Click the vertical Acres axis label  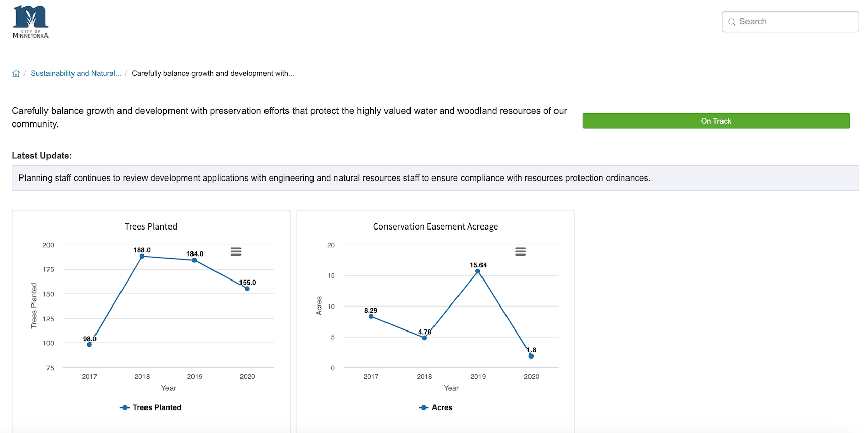tap(319, 305)
